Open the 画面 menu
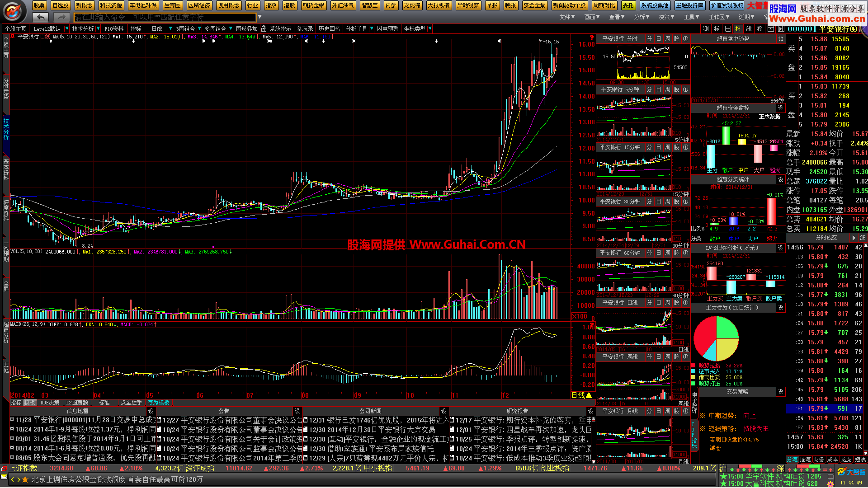868x488 pixels. click(592, 17)
